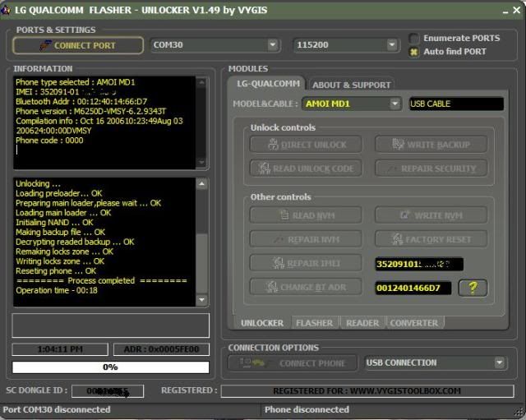Click the READ NVM document icon
The image size is (526, 420).
[x=284, y=215]
